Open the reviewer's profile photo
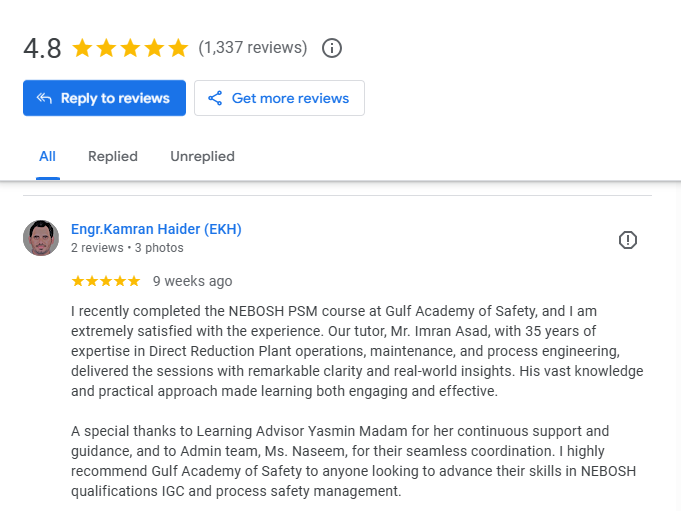Image resolution: width=681 pixels, height=511 pixels. click(41, 238)
